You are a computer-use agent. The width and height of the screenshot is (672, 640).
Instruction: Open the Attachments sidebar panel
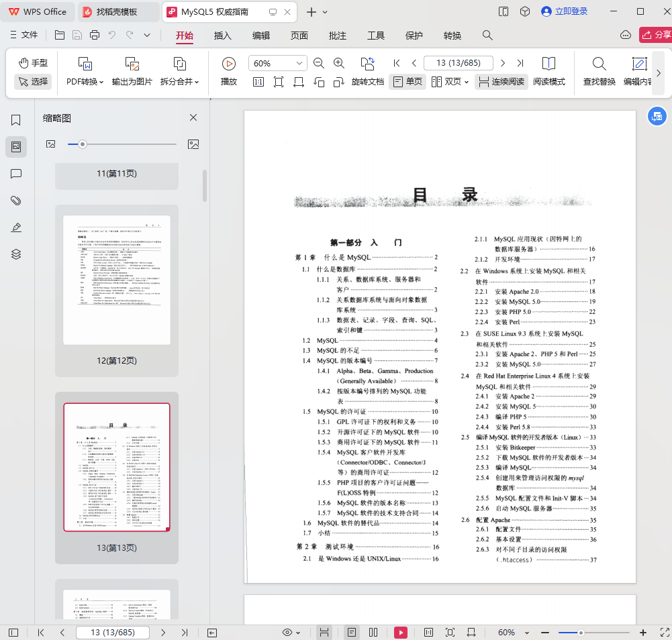tap(16, 201)
